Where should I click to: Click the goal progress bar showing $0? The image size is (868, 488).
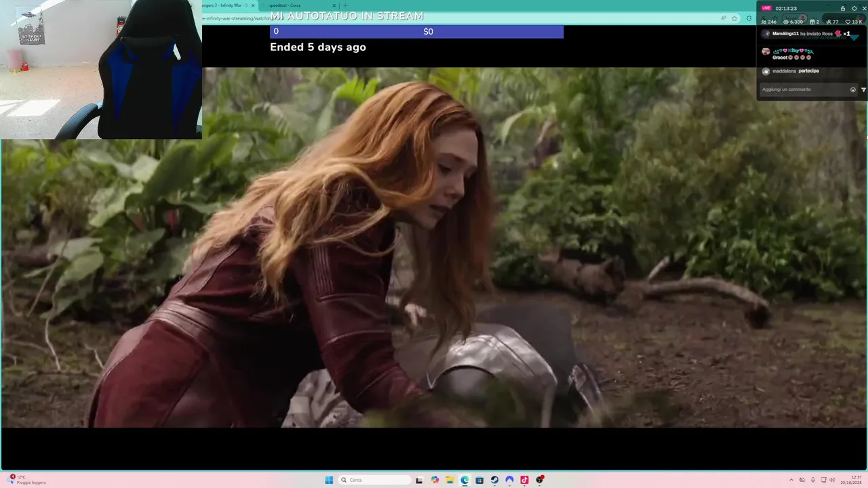[416, 32]
